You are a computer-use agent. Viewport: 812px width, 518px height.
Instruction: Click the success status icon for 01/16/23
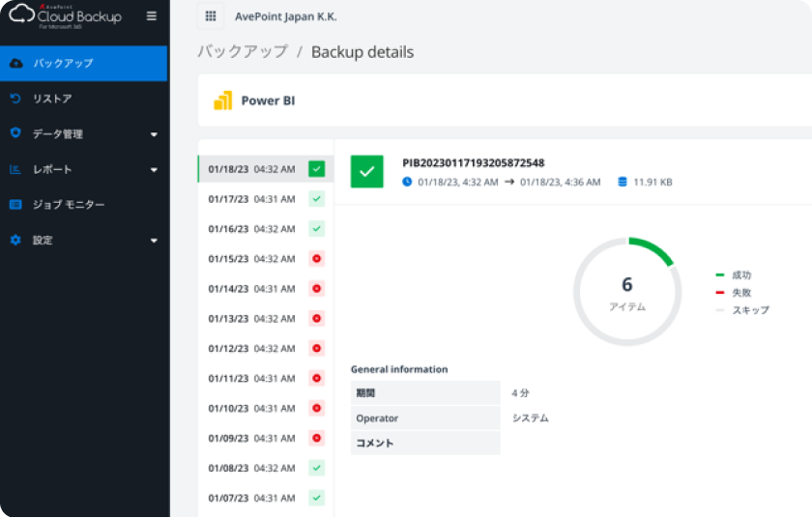(316, 229)
